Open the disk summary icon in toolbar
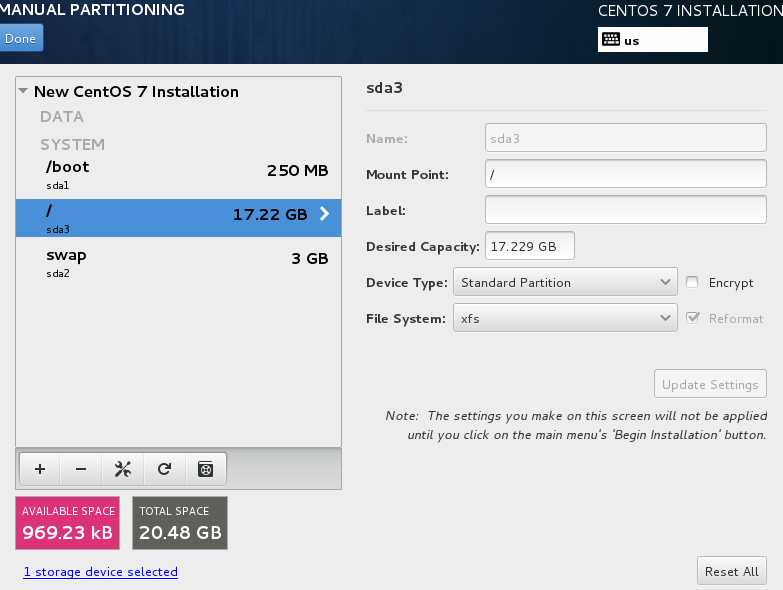Screen dimensions: 783x590 pyautogui.click(x=206, y=469)
